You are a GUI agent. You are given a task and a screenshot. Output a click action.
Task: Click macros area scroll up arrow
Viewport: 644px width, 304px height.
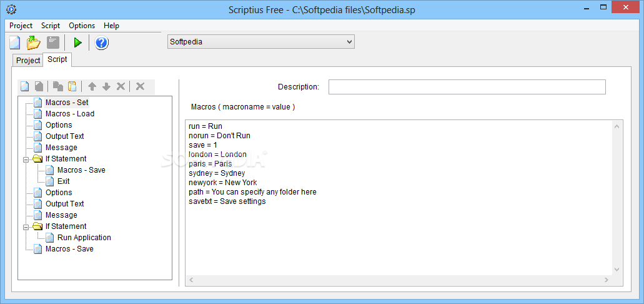pos(617,126)
